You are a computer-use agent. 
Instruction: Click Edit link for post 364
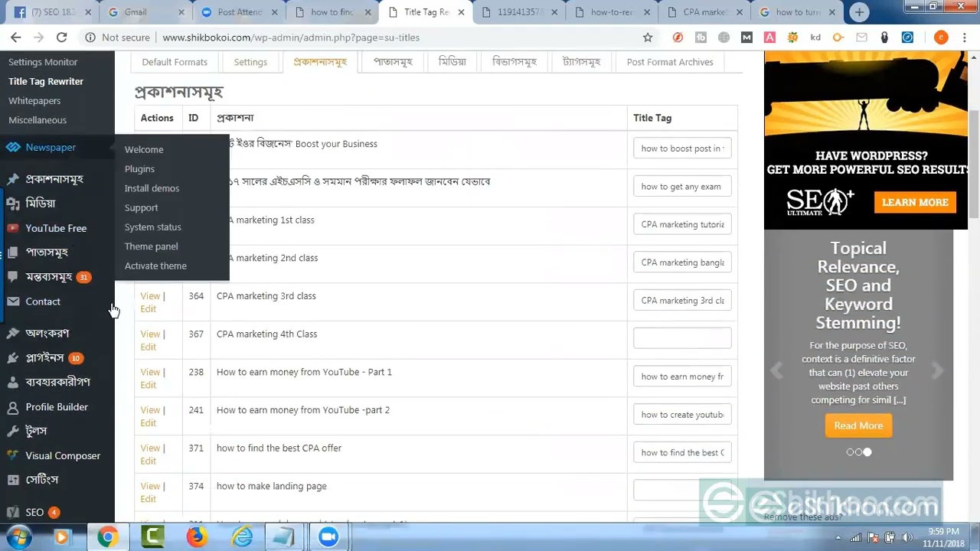click(x=148, y=309)
